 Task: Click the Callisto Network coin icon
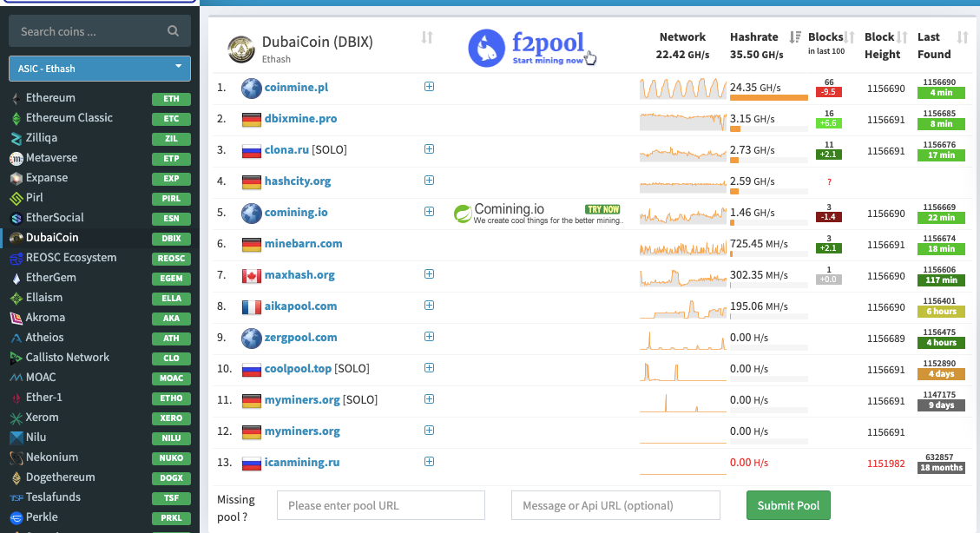coord(16,358)
